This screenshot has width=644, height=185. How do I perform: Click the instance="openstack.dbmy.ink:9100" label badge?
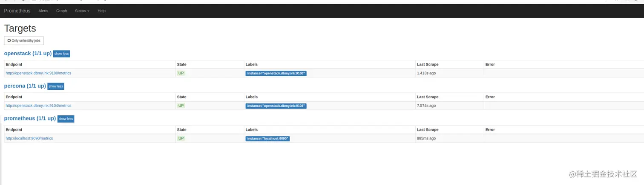coord(276,73)
